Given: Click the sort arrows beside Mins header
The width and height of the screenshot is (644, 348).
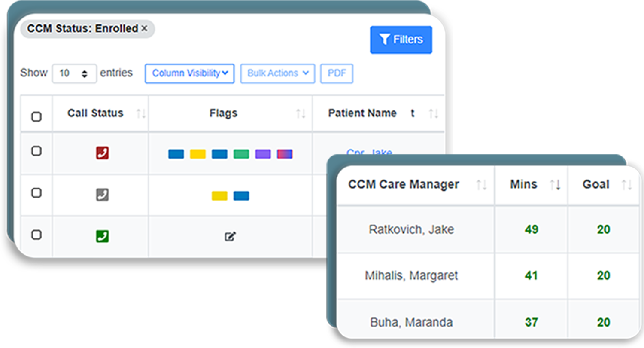Looking at the screenshot, I should [556, 184].
